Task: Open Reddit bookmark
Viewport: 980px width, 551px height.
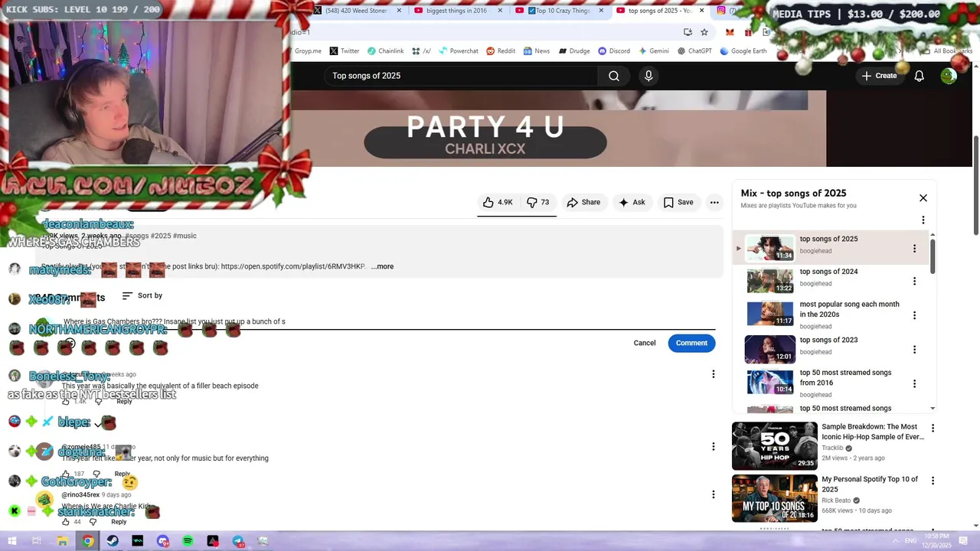Action: pos(501,51)
